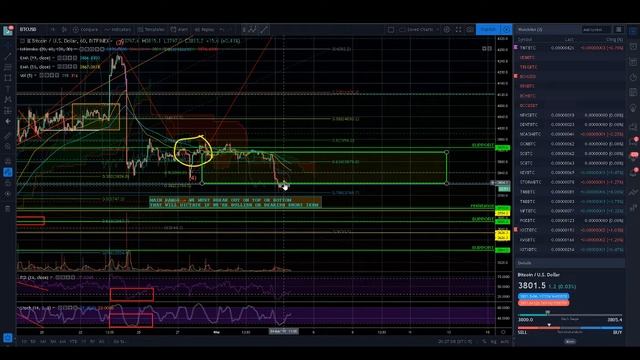
Task: Select the trend line drawing tool
Action: point(8,56)
